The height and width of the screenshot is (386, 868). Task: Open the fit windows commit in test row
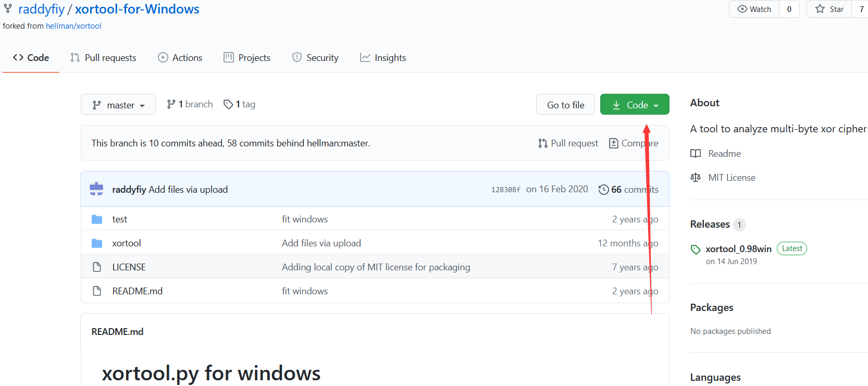pyautogui.click(x=305, y=219)
